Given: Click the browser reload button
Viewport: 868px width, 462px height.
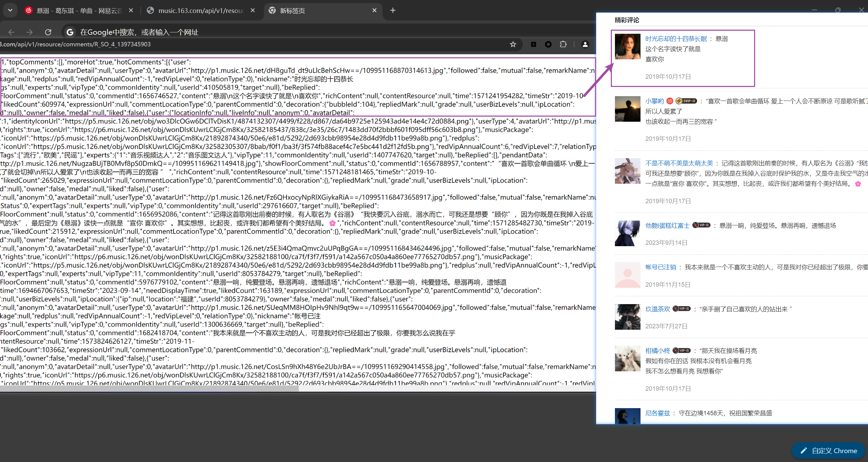Looking at the screenshot, I should (48, 32).
